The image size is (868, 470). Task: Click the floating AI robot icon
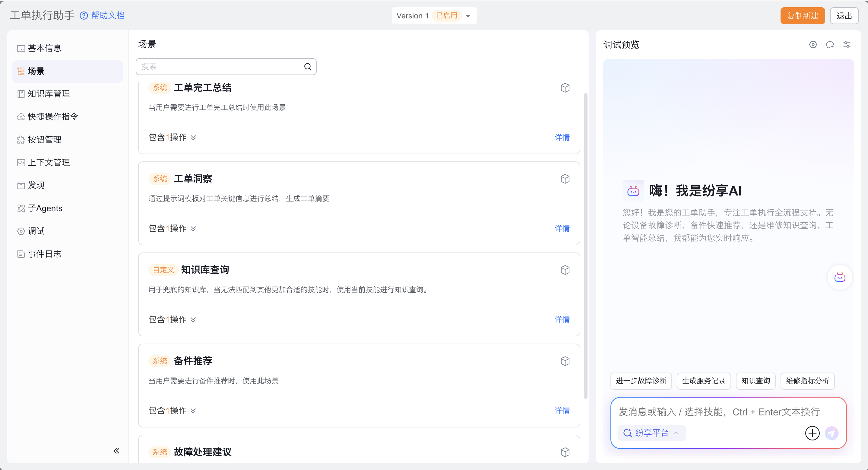coord(839,277)
